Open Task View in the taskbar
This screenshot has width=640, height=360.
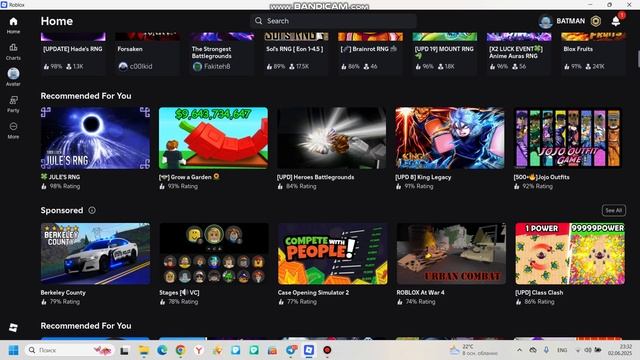pyautogui.click(x=124, y=350)
